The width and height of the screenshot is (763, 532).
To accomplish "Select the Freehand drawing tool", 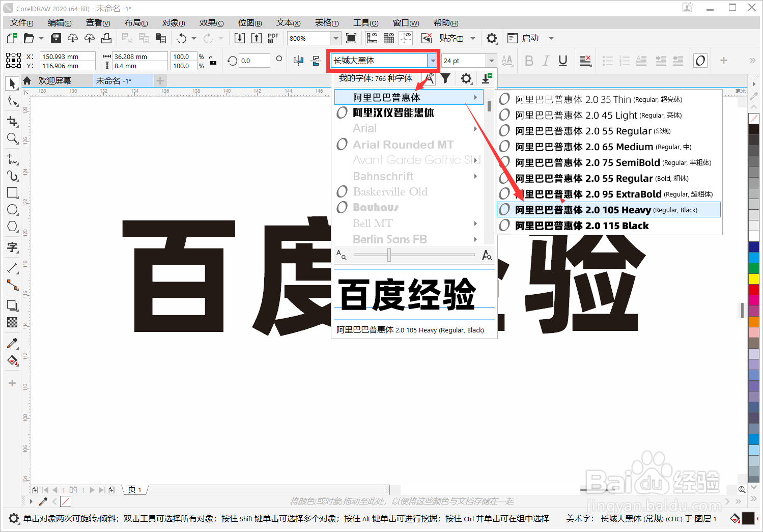I will click(12, 159).
